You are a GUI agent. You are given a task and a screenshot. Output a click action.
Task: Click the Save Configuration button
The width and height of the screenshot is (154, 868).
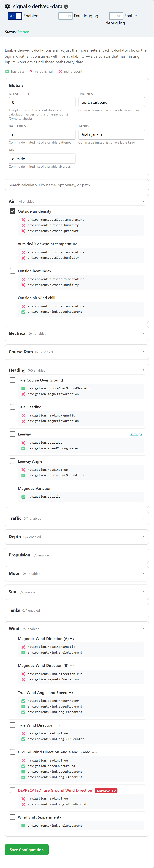27,849
